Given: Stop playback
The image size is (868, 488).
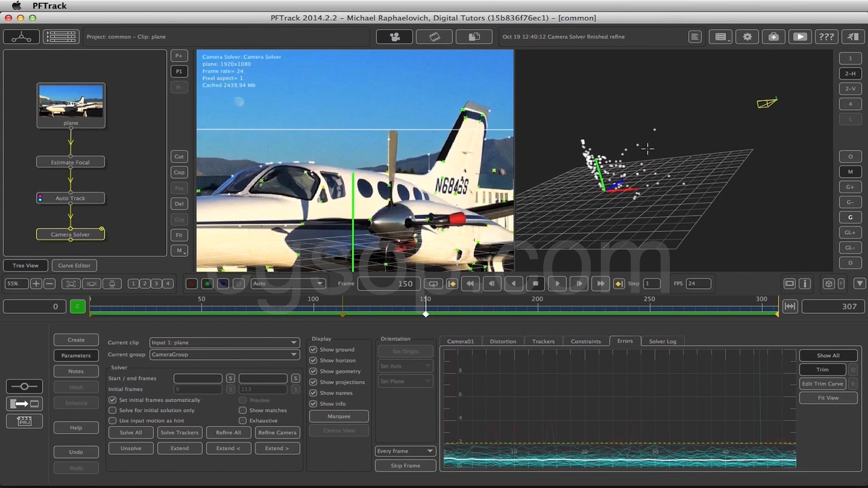Looking at the screenshot, I should click(536, 283).
